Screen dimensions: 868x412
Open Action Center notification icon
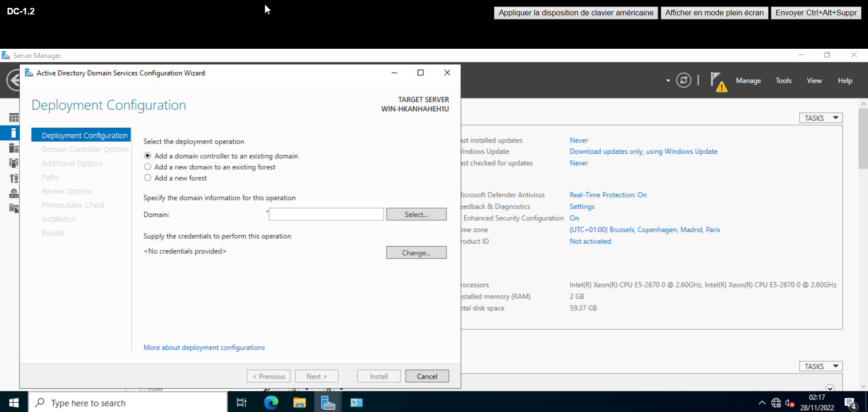coord(851,404)
